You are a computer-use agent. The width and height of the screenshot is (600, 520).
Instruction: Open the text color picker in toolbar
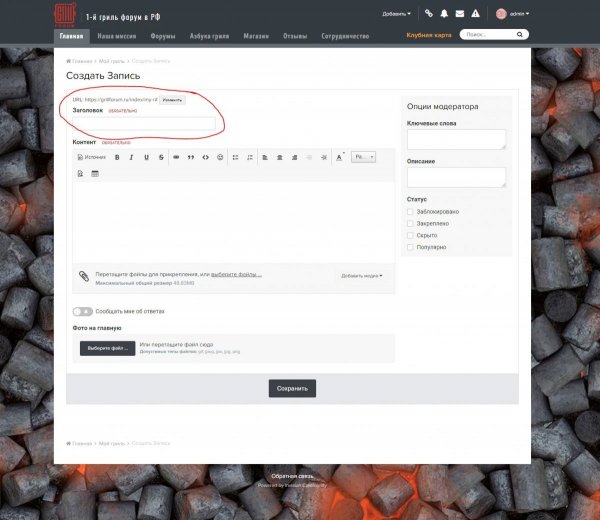(x=340, y=157)
